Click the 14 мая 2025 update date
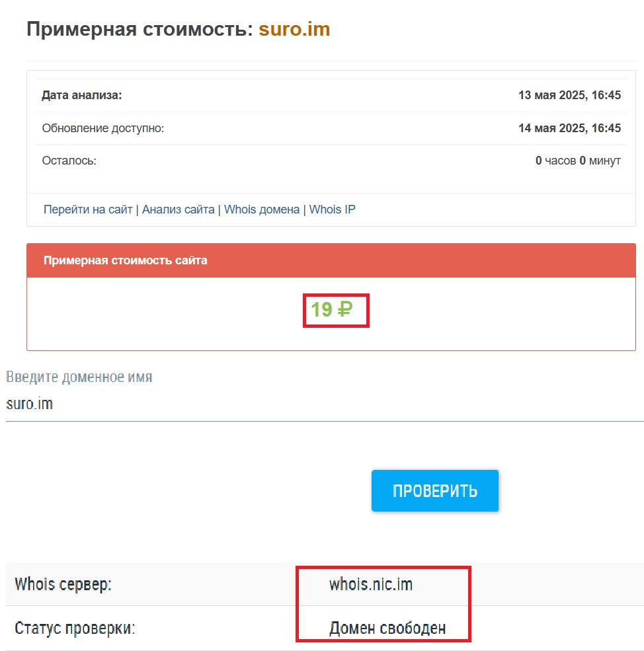 [x=569, y=128]
